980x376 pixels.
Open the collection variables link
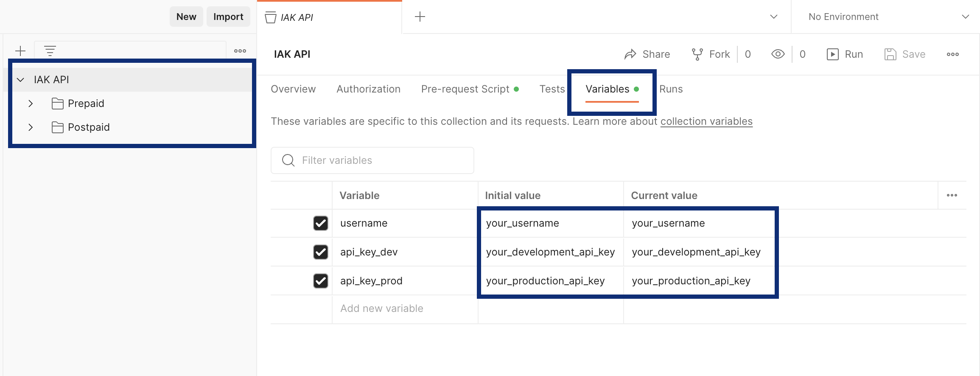(x=706, y=121)
